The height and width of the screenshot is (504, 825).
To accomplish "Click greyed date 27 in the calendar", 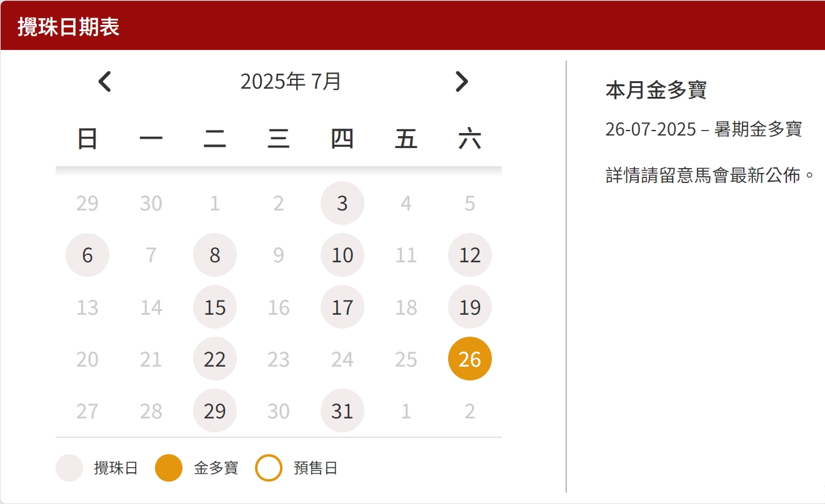I will (x=87, y=411).
